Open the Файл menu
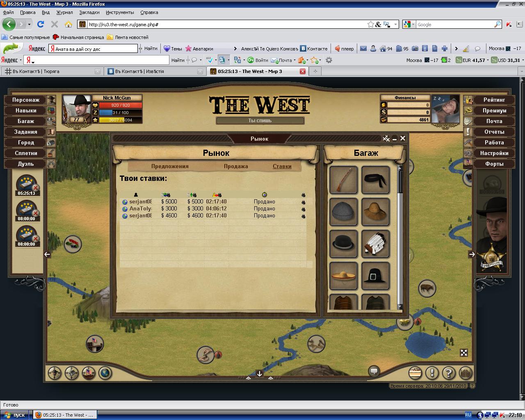Viewport: 525px width, 420px height. 8,12
